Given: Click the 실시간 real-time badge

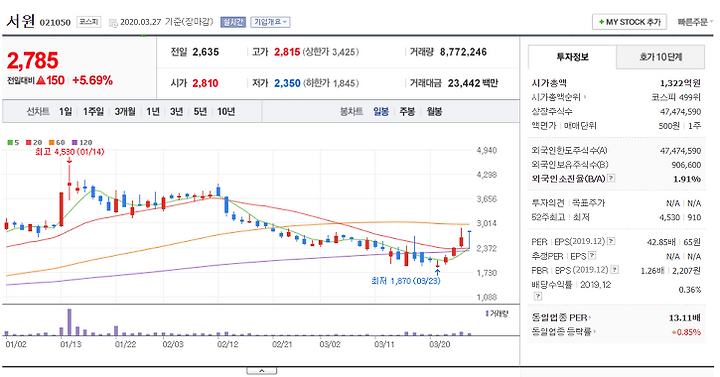Looking at the screenshot, I should tap(233, 22).
